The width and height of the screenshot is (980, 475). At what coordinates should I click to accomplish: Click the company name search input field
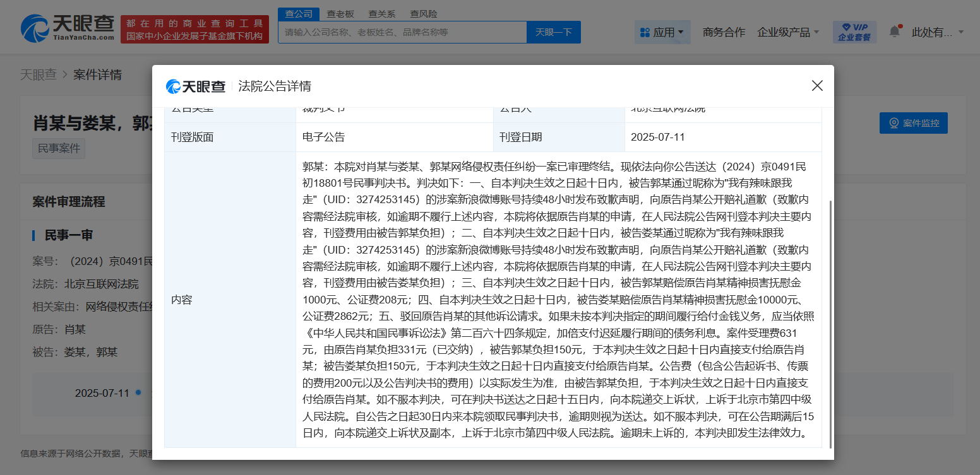(x=403, y=32)
